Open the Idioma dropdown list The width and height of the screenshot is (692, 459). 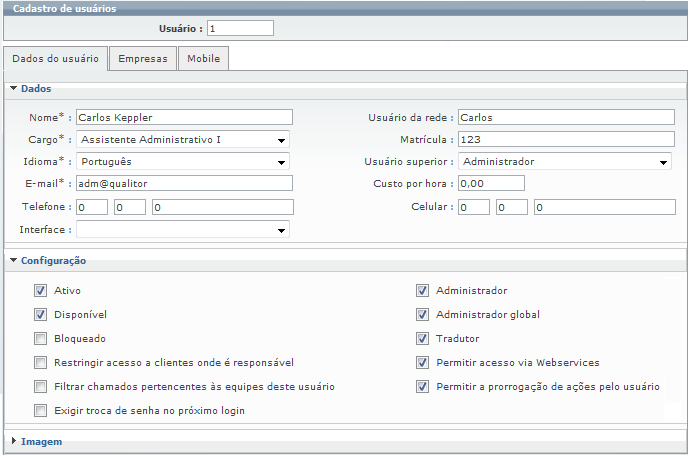pos(282,162)
